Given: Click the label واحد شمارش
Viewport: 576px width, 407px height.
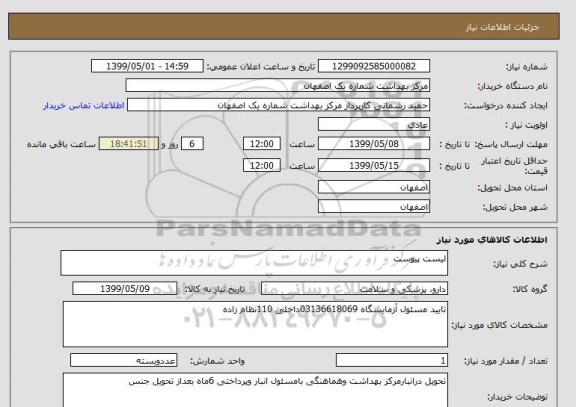Looking at the screenshot, I should 217,361.
